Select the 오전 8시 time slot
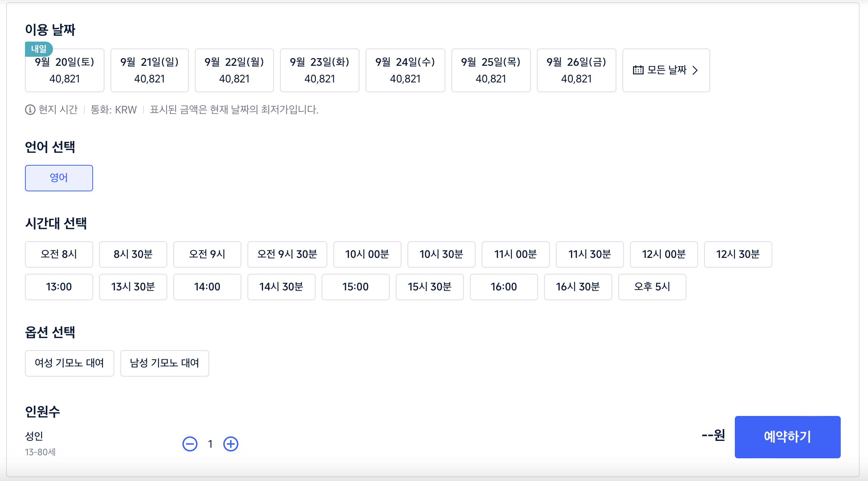The height and width of the screenshot is (481, 868). click(59, 254)
